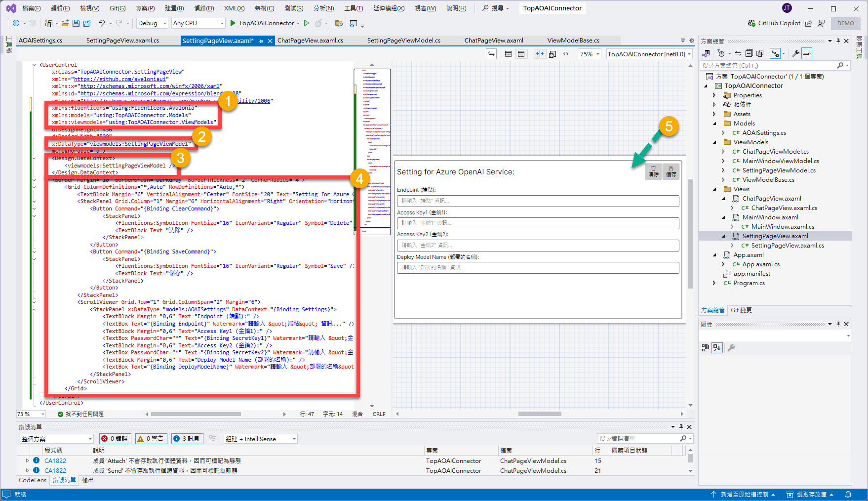The width and height of the screenshot is (868, 501).
Task: Click the Undo arrow icon
Action: [102, 23]
